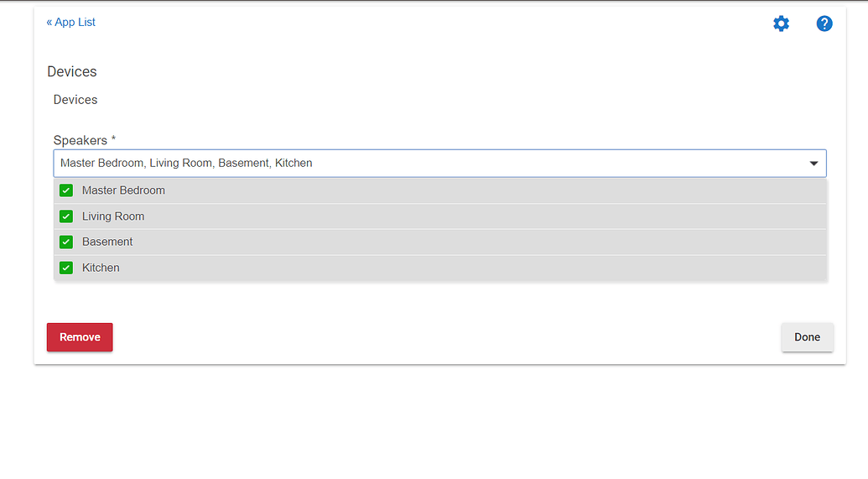
Task: Select the Master Bedroom option label
Action: (x=123, y=190)
